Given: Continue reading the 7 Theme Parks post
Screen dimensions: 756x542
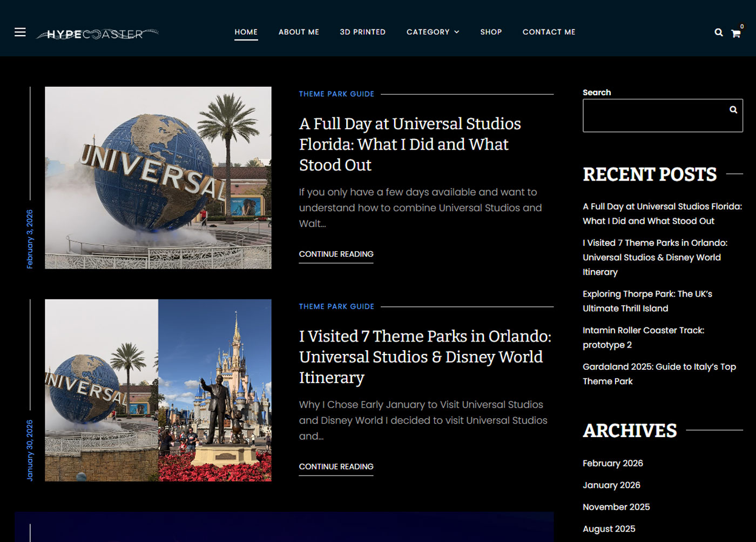Looking at the screenshot, I should (336, 466).
